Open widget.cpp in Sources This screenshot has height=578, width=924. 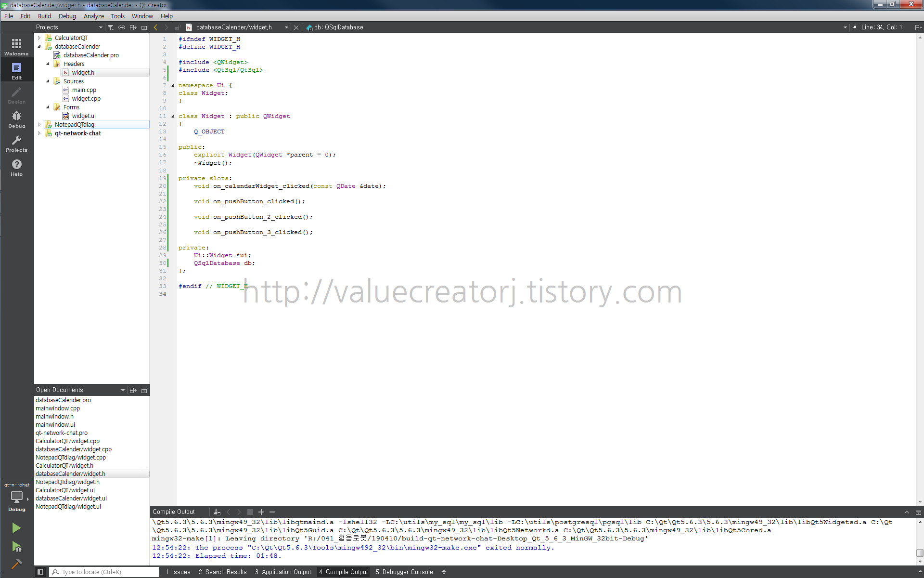(x=86, y=99)
